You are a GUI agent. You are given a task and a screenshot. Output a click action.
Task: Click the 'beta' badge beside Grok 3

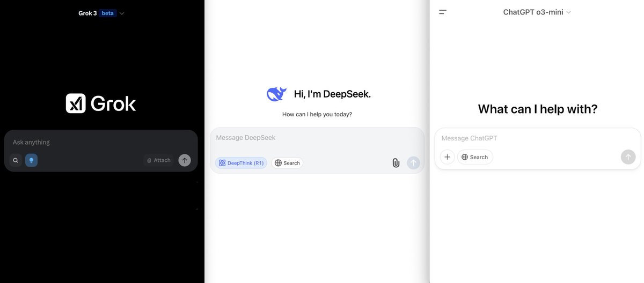coord(108,13)
